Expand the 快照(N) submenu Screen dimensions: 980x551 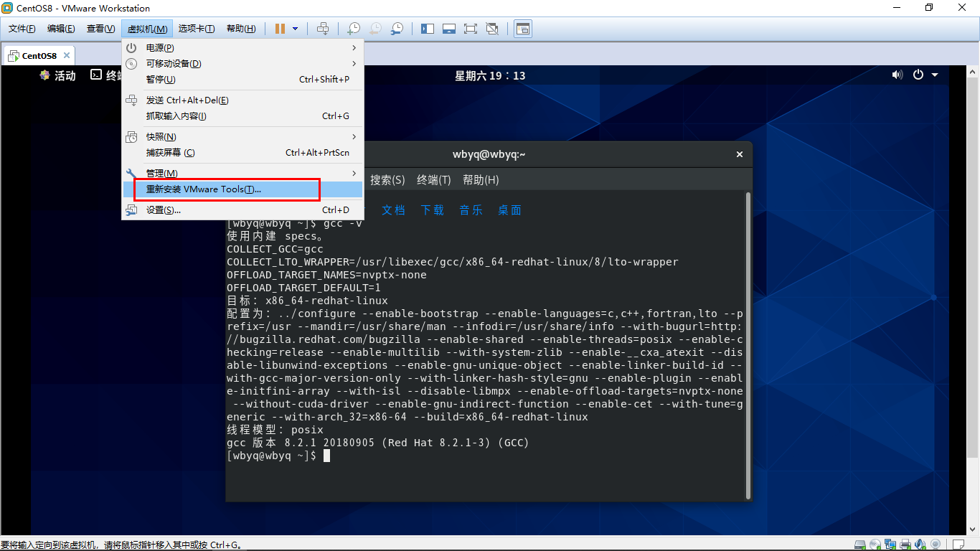(x=242, y=136)
